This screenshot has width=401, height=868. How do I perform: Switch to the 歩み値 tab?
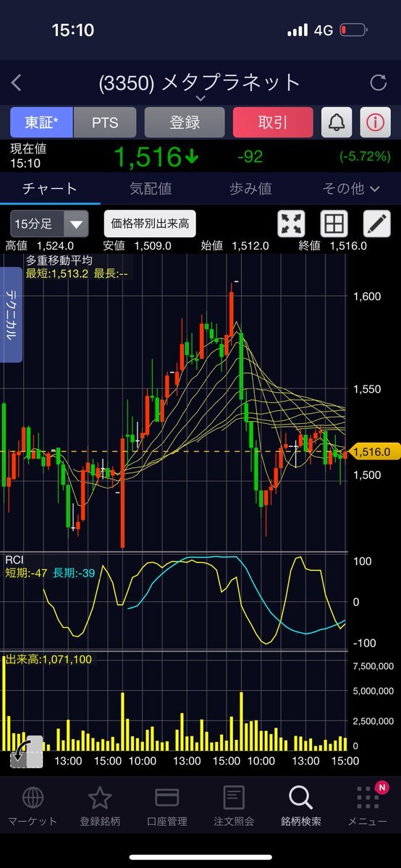250,189
